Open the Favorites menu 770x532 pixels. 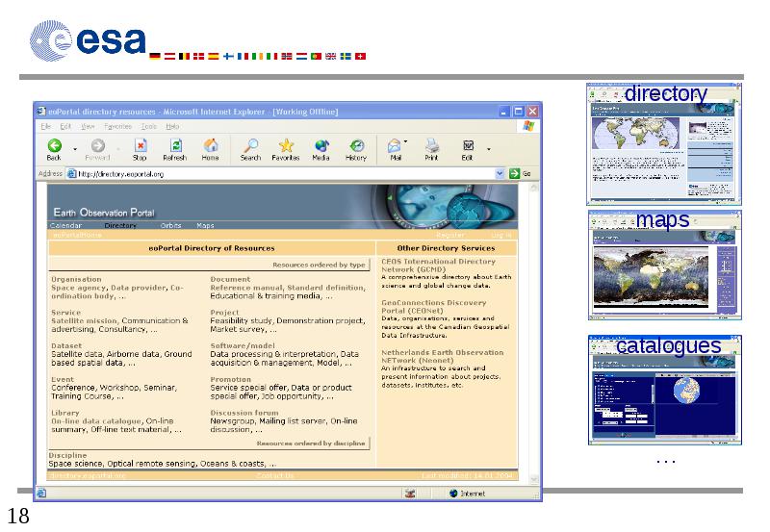(117, 127)
